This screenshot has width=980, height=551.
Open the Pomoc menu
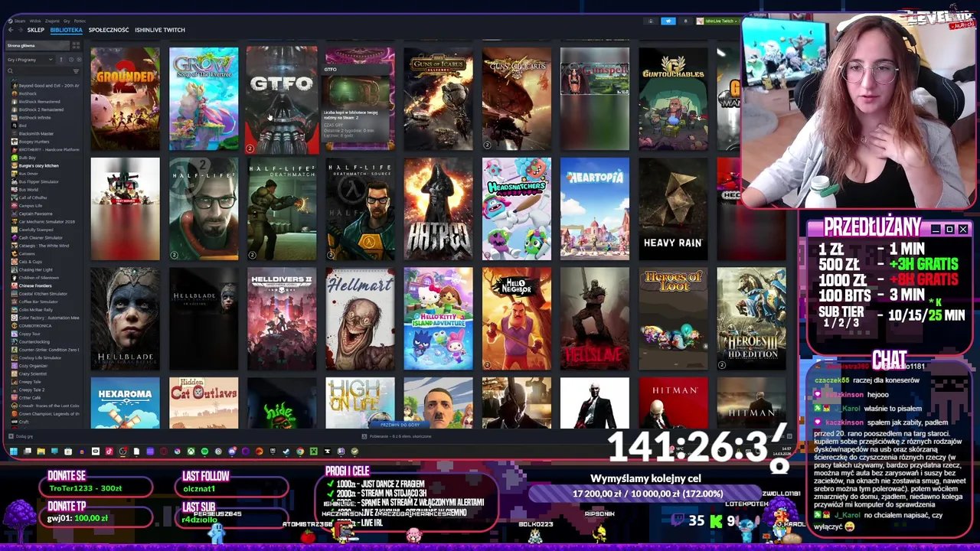[80, 21]
